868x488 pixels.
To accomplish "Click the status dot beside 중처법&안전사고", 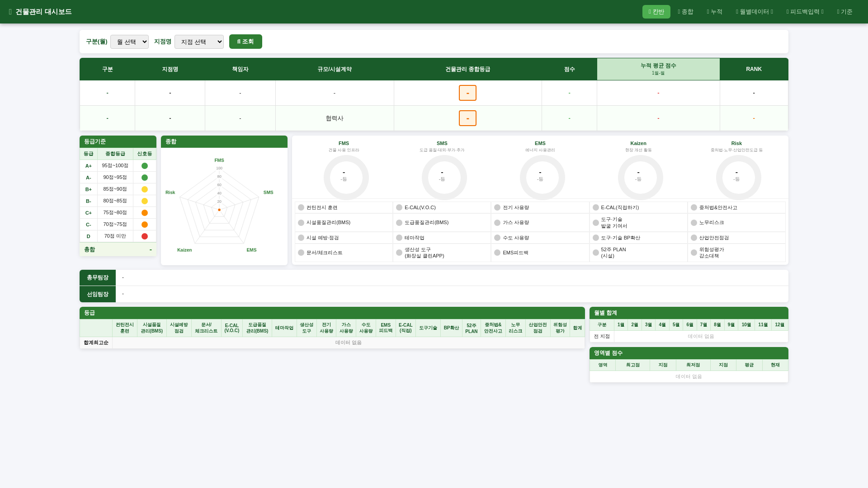I will pos(694,207).
